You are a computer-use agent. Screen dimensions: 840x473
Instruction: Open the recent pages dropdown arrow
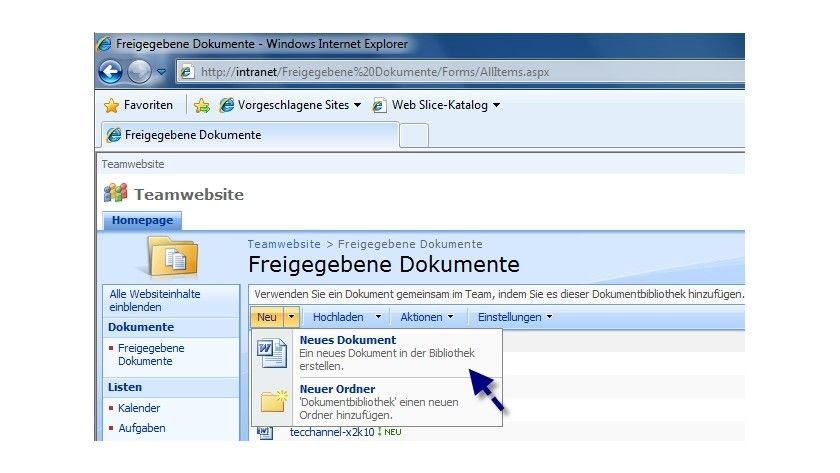(161, 72)
